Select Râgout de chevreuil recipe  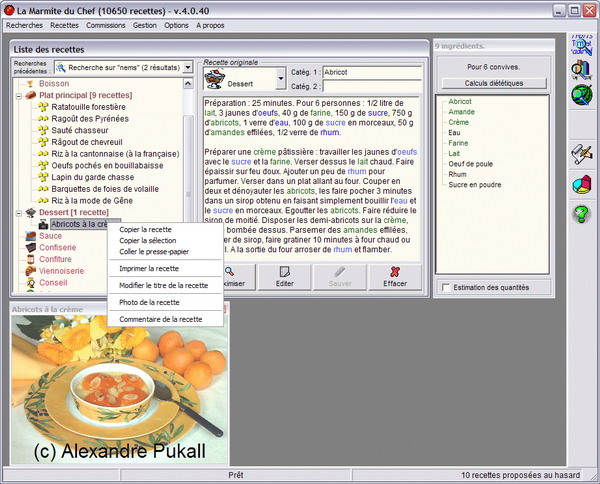(x=87, y=142)
